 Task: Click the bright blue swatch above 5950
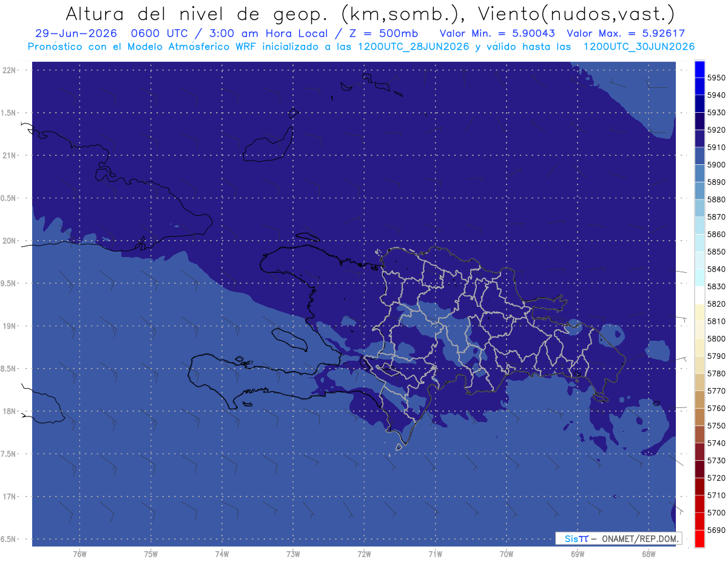pos(699,69)
